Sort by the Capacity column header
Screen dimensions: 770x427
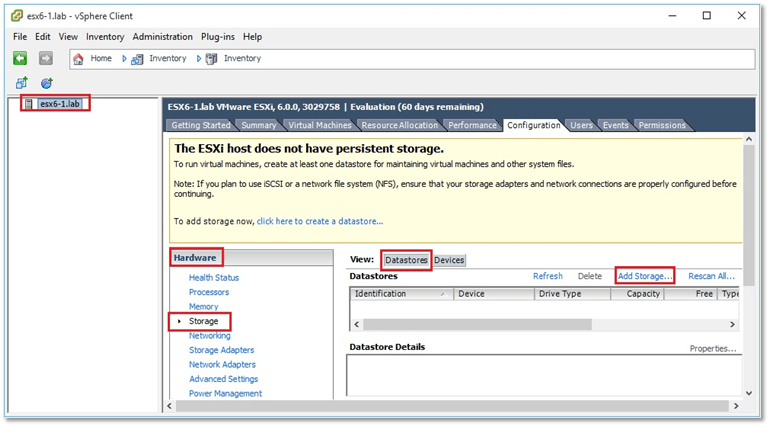[637, 294]
